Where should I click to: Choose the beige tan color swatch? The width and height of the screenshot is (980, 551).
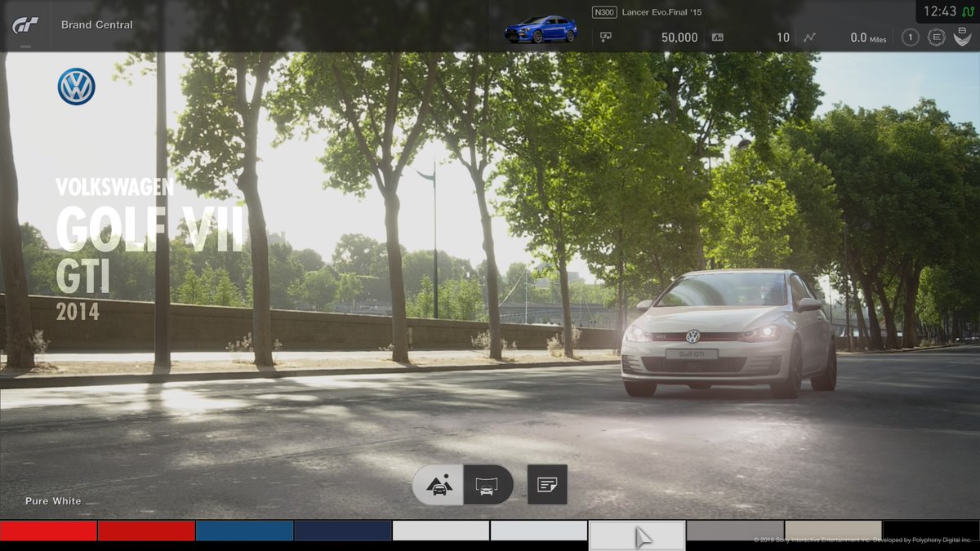click(833, 531)
